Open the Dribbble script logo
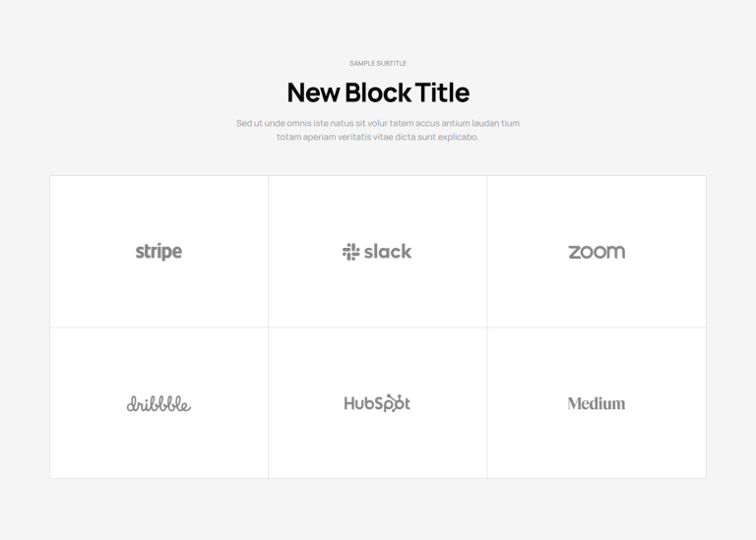Screen dimensions: 756x540 click(x=158, y=403)
